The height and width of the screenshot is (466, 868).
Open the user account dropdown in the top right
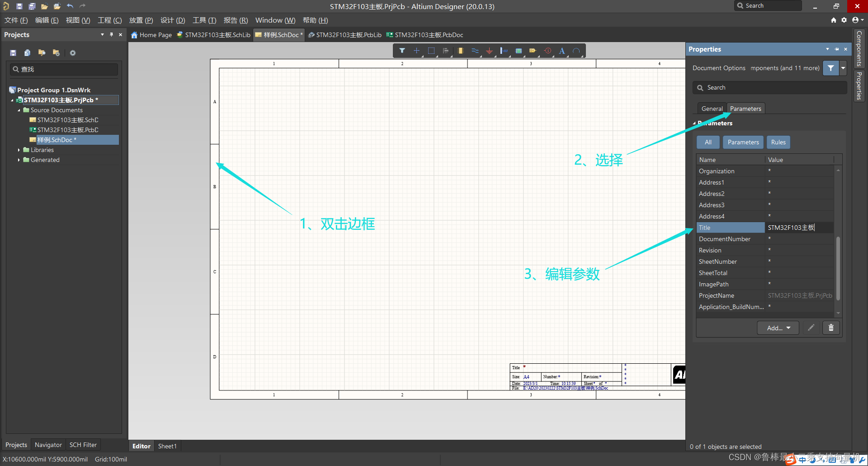858,20
